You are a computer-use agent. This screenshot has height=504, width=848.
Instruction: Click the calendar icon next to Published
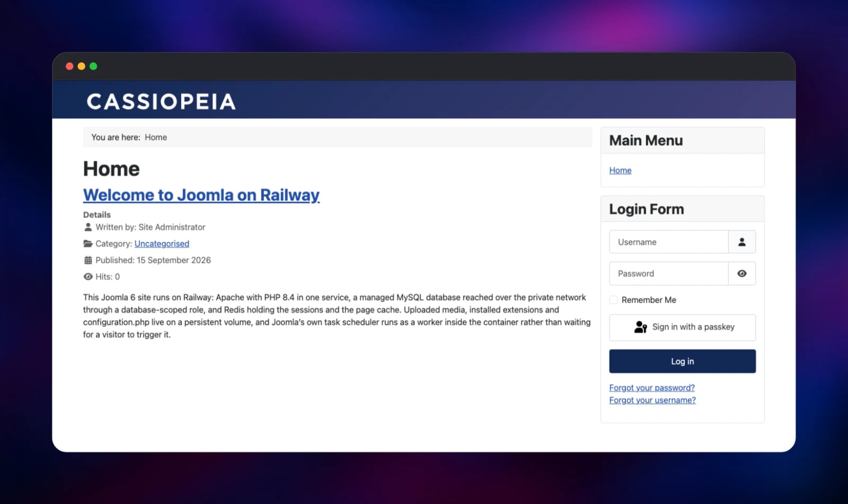click(88, 260)
